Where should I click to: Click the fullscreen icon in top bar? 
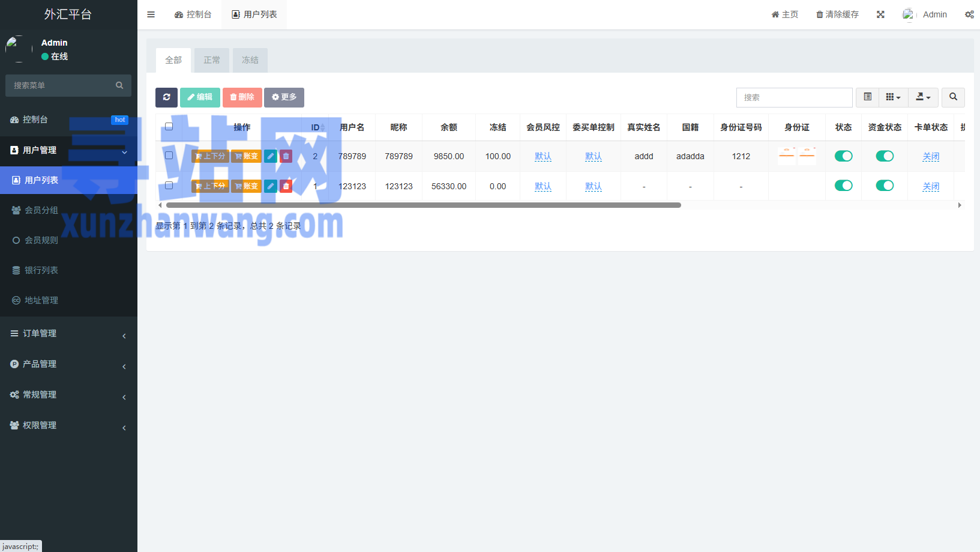(880, 14)
